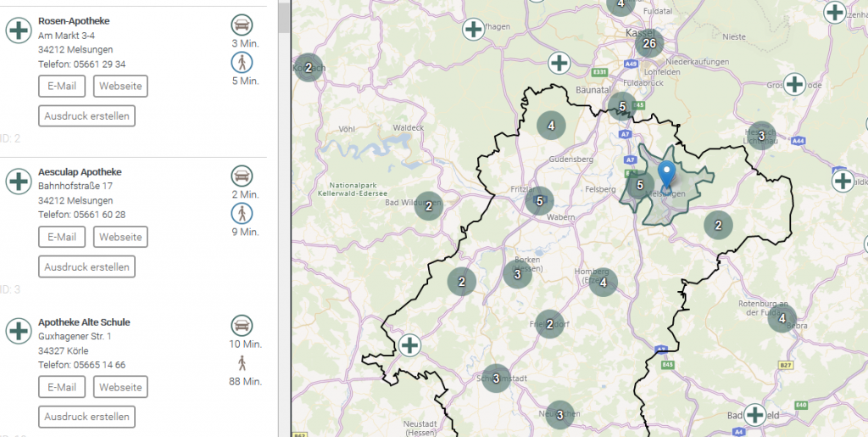Open the cluster marker 2 at Bad Wildungen
Image resolution: width=868 pixels, height=437 pixels.
[x=428, y=206]
